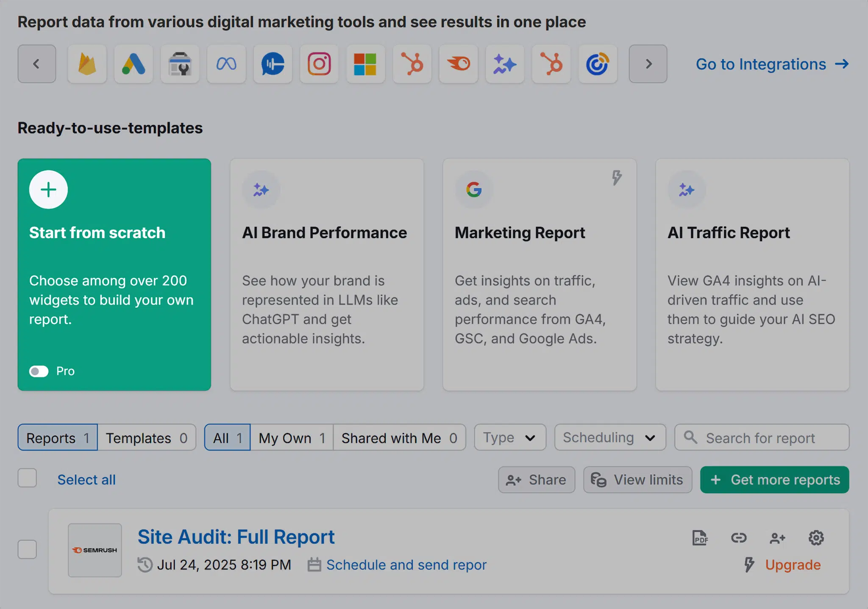This screenshot has height=609, width=868.
Task: Check the Select all checkbox
Action: pyautogui.click(x=27, y=478)
